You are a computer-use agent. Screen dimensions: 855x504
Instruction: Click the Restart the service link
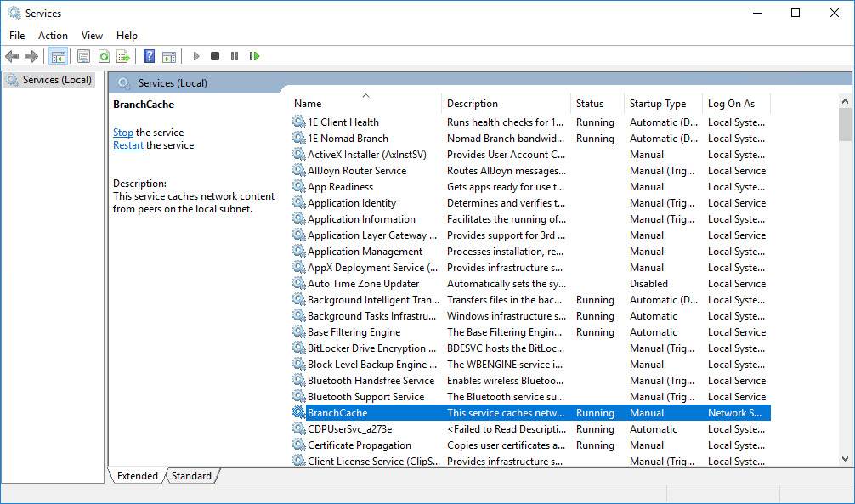click(x=128, y=145)
